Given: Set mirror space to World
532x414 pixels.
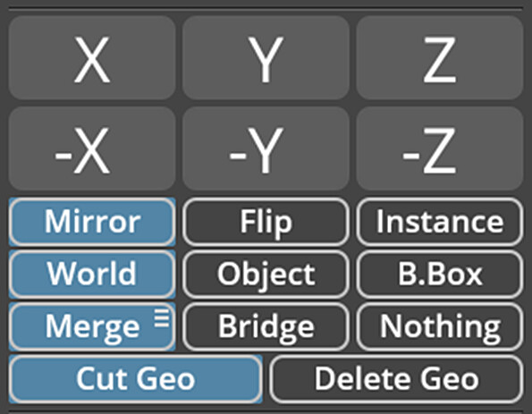Looking at the screenshot, I should [x=92, y=275].
